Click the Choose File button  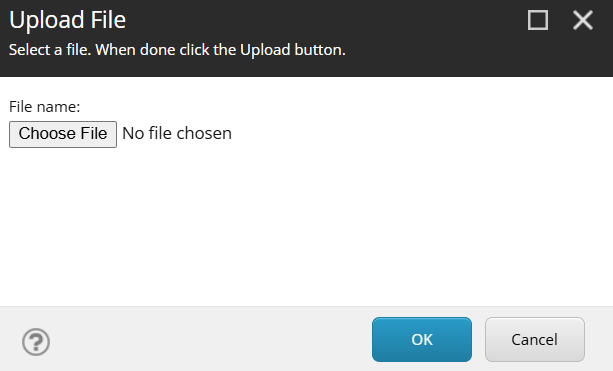point(63,134)
